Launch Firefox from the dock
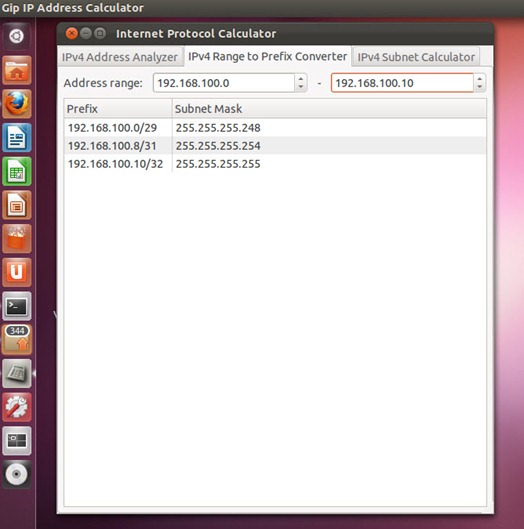Viewport: 524px width, 529px height. (x=17, y=104)
